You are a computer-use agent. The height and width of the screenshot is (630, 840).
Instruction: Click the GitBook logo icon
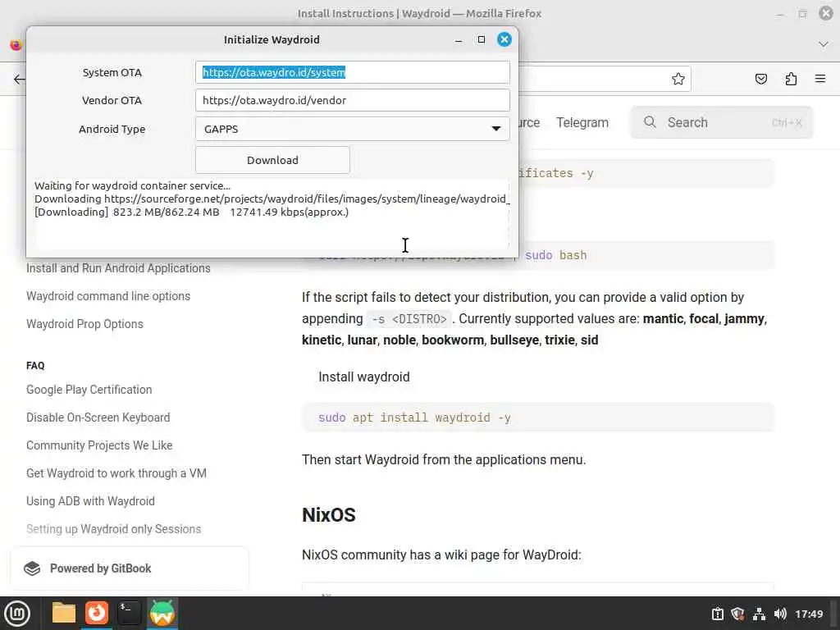32,568
